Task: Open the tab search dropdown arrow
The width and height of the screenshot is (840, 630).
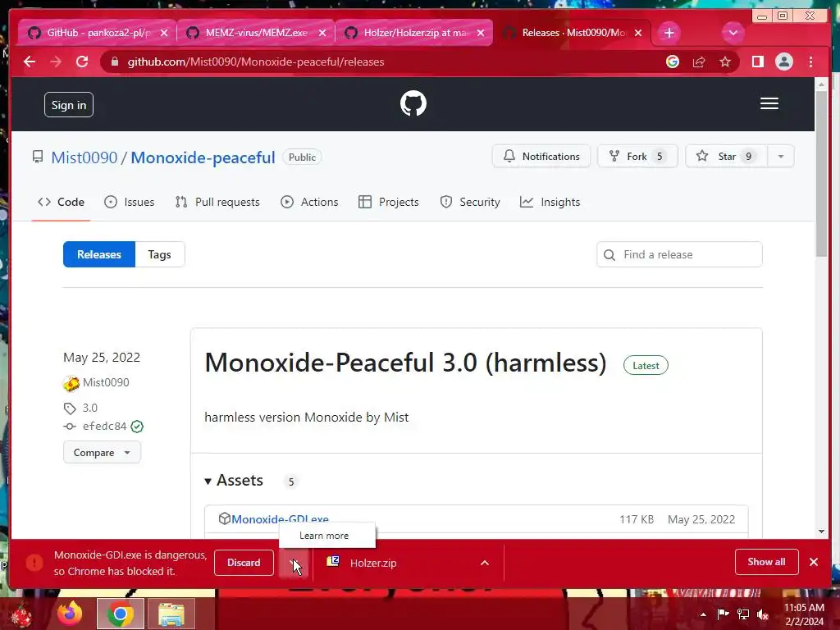Action: [733, 33]
